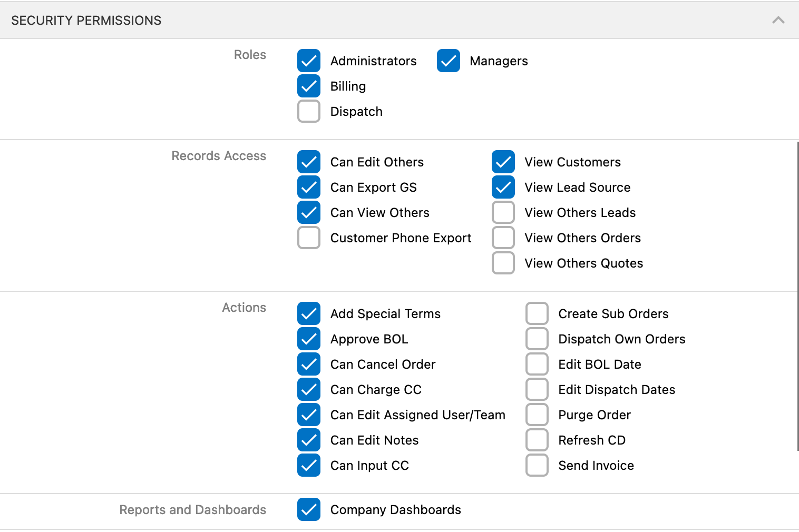Image resolution: width=799 pixels, height=532 pixels.
Task: Uncheck Can Export GS
Action: pos(309,187)
